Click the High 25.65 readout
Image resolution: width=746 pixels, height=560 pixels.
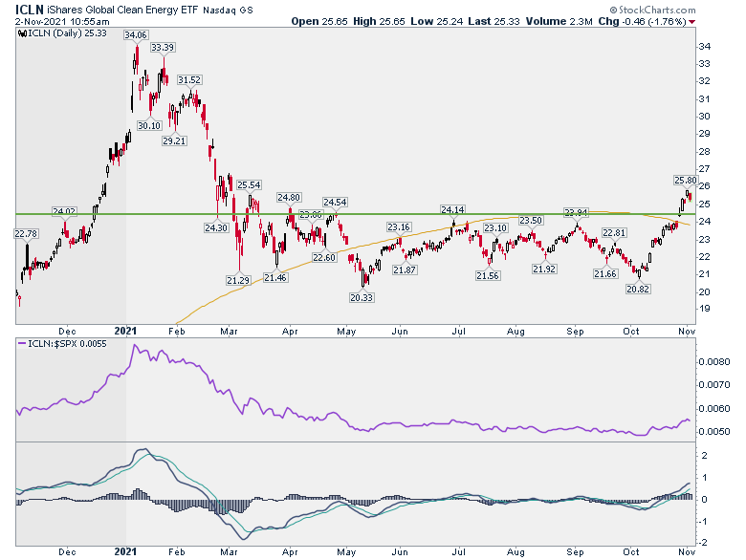378,21
